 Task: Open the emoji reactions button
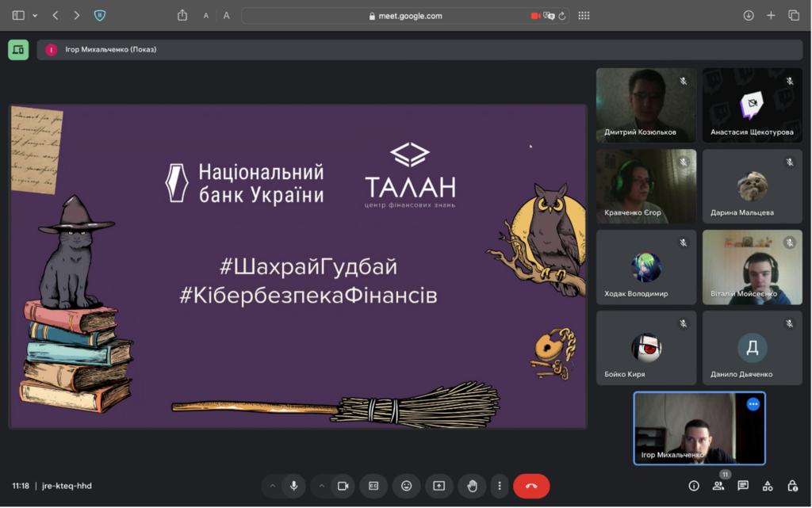coord(407,486)
